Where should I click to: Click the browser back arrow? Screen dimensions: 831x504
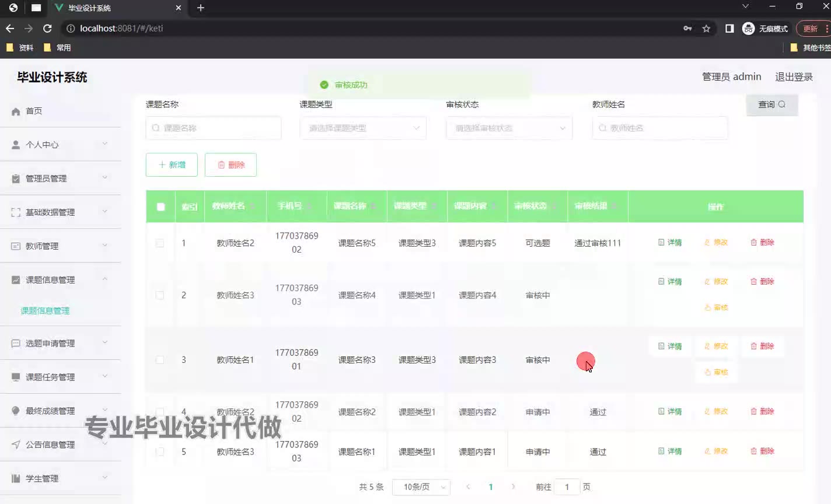tap(10, 28)
